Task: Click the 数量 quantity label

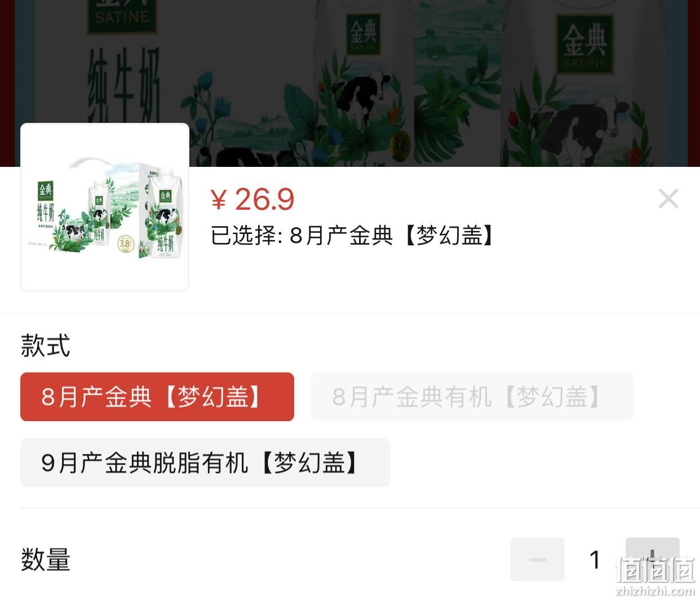Action: 45,560
